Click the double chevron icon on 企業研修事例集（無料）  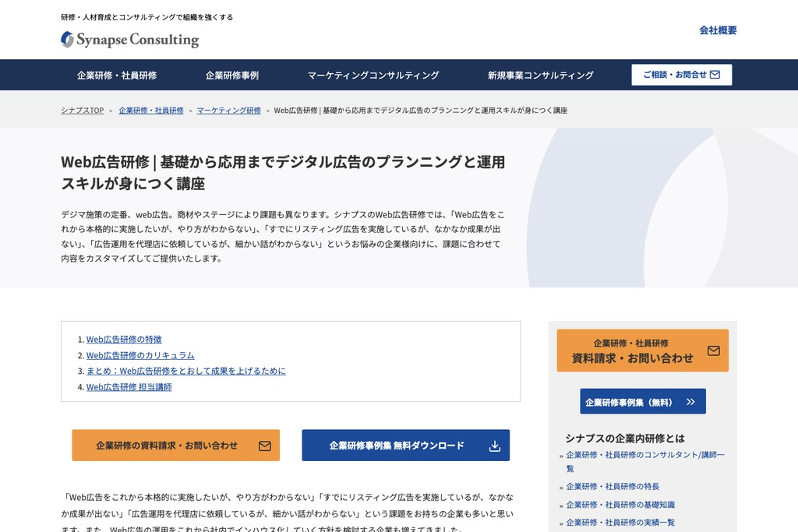690,402
